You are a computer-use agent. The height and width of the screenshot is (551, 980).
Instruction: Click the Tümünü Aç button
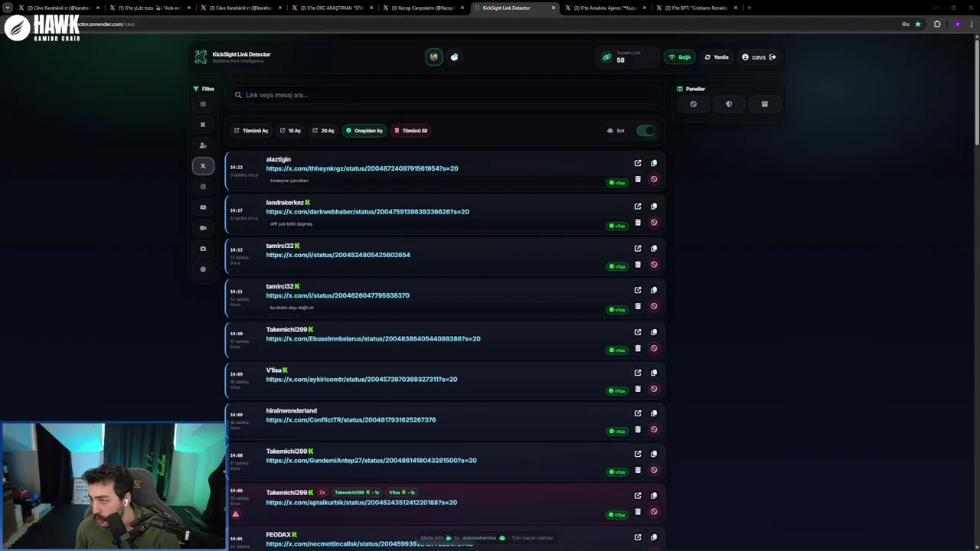[x=251, y=131]
